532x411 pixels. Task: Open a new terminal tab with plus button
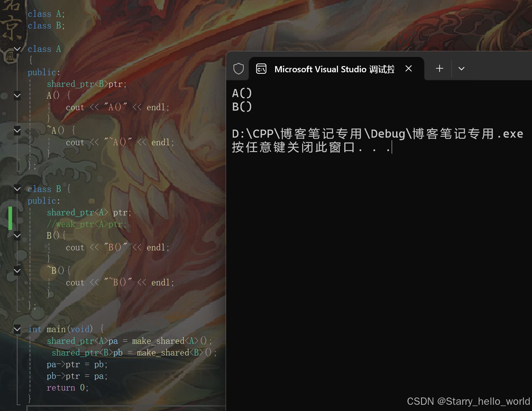click(440, 69)
